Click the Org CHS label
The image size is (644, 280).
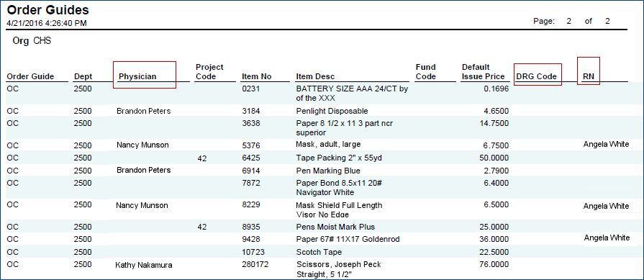(32, 41)
